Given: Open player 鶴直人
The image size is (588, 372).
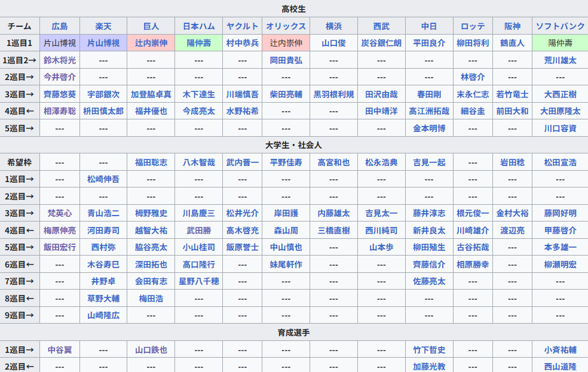Looking at the screenshot, I should coord(512,43).
